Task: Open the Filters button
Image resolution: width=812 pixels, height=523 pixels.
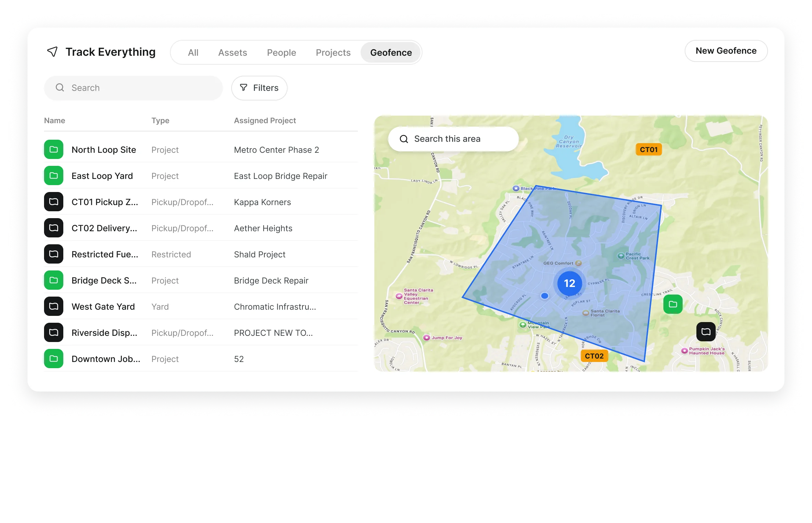Action: (259, 88)
